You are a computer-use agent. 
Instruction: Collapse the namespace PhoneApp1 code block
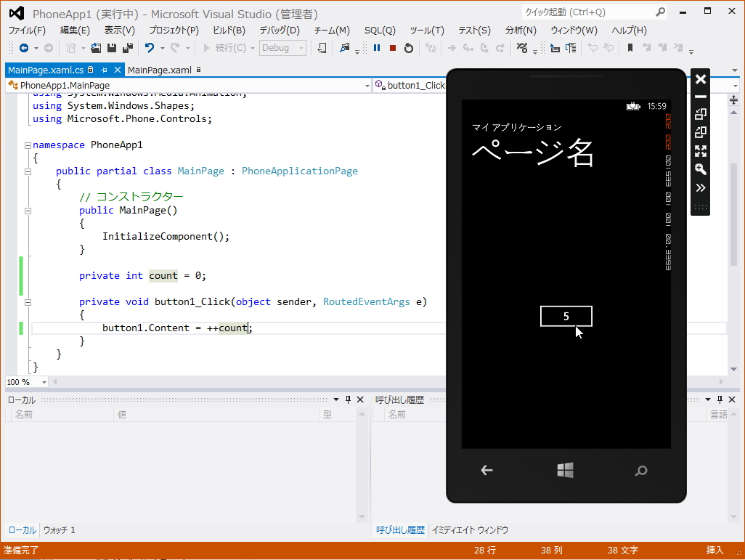coord(28,145)
